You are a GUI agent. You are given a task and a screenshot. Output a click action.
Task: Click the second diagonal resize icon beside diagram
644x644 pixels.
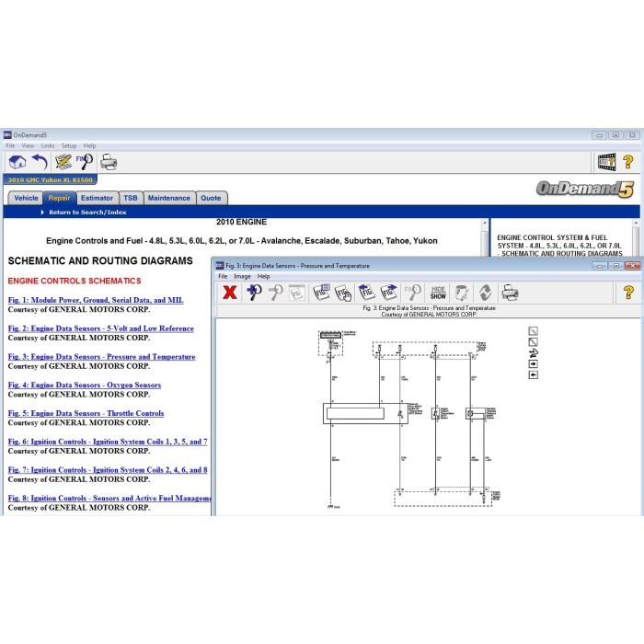(533, 342)
